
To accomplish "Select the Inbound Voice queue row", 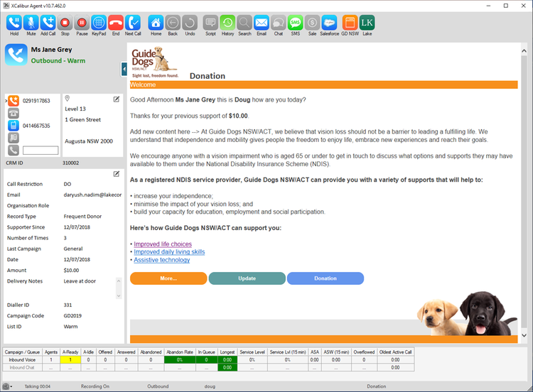I will coord(209,360).
